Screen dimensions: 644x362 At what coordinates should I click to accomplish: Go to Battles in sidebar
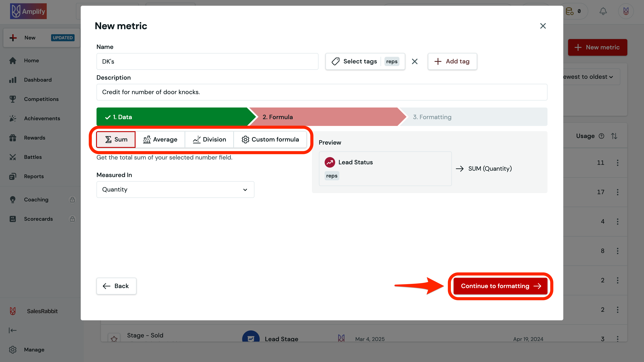[33, 157]
